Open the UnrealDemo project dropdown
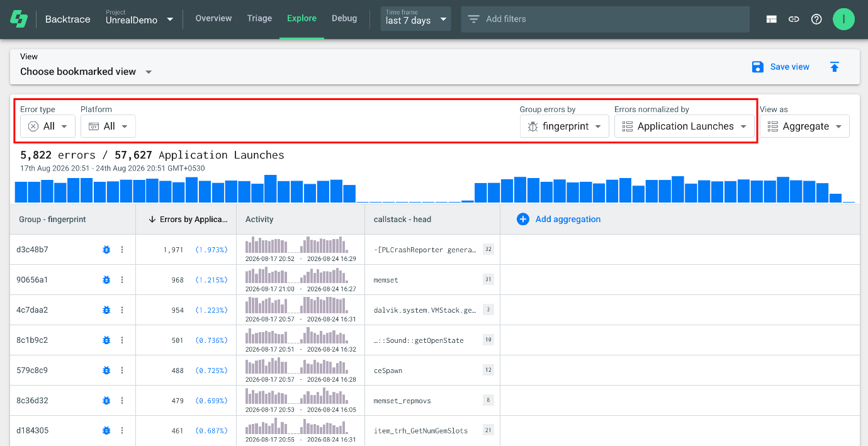 (140, 19)
